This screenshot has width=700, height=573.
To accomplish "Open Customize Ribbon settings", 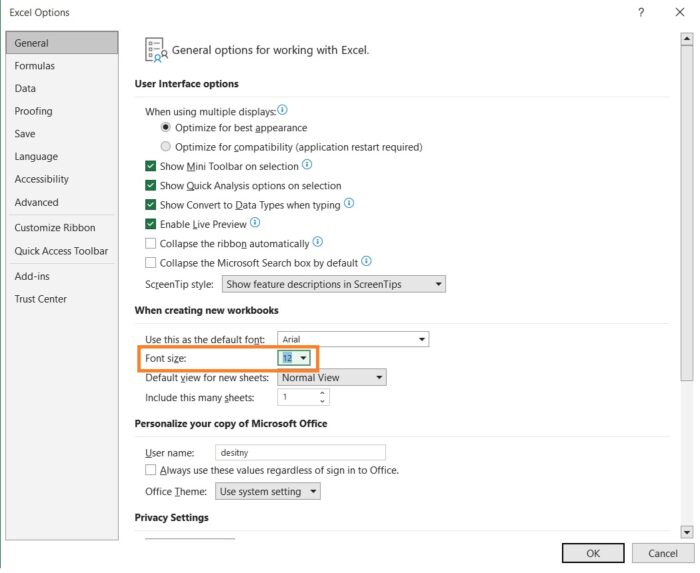I will coord(62,228).
